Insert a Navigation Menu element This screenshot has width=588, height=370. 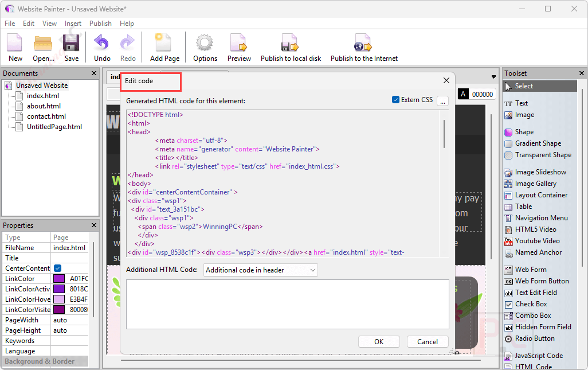pos(536,218)
